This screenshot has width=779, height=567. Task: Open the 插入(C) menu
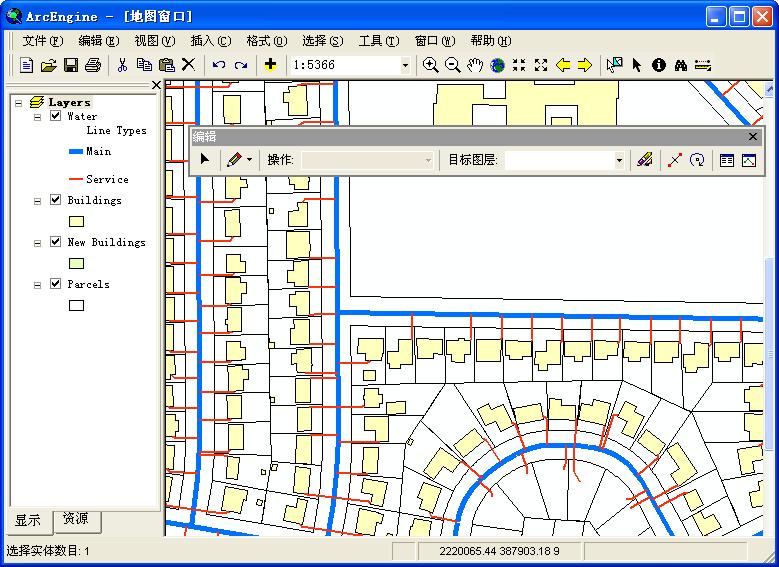point(211,41)
